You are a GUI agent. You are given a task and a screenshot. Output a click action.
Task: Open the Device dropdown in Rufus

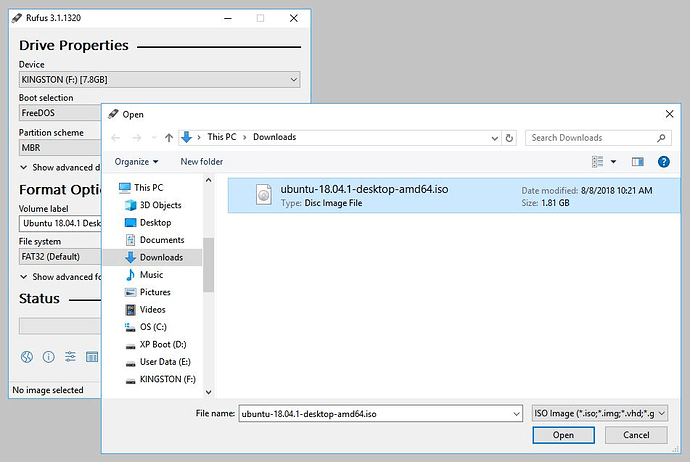point(160,80)
